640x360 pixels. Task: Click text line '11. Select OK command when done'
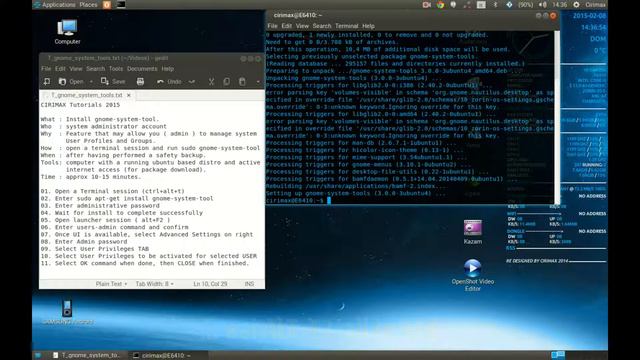point(144,263)
